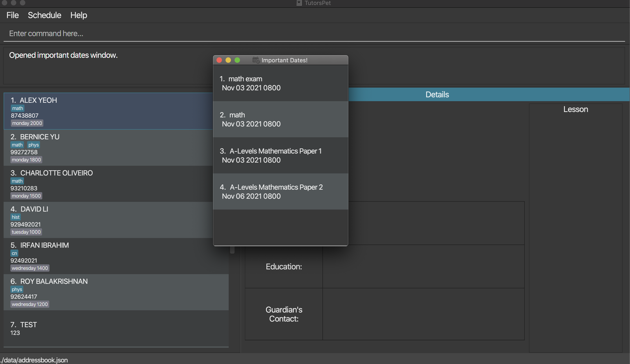This screenshot has width=630, height=364.
Task: Select A-Levels Mathematics Paper 1 entry
Action: pos(280,155)
